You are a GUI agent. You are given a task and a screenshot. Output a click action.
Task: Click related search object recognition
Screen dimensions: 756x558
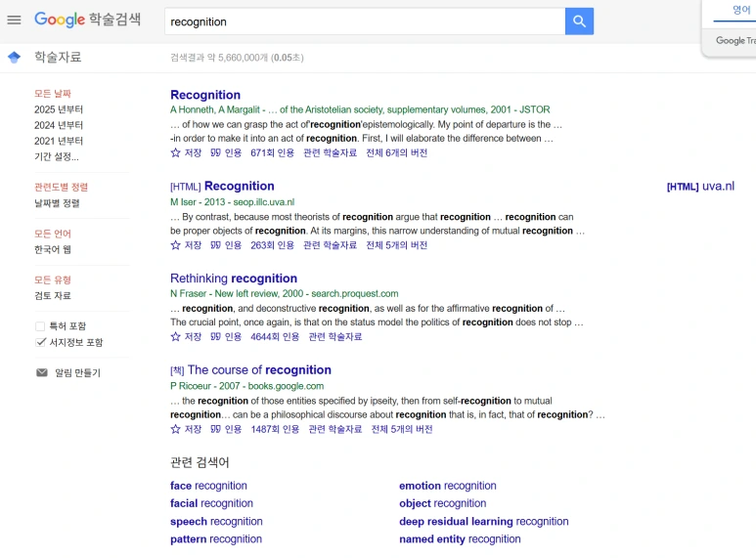[x=443, y=503]
